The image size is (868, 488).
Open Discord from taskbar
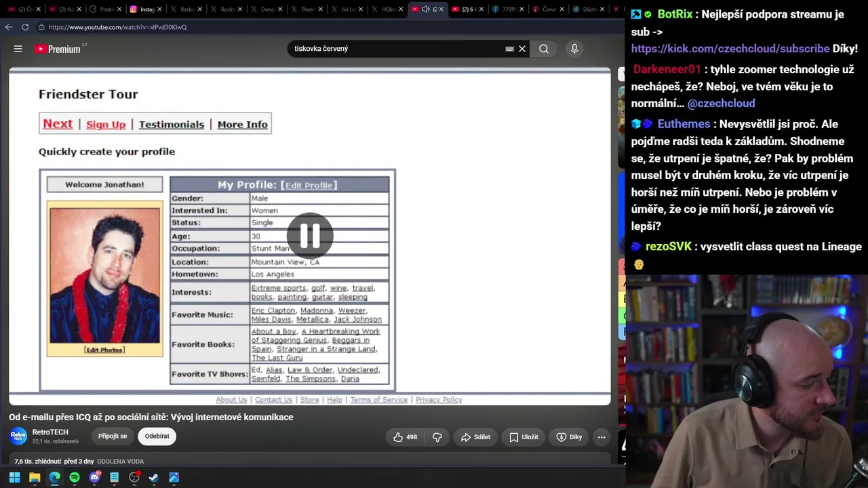point(94,477)
